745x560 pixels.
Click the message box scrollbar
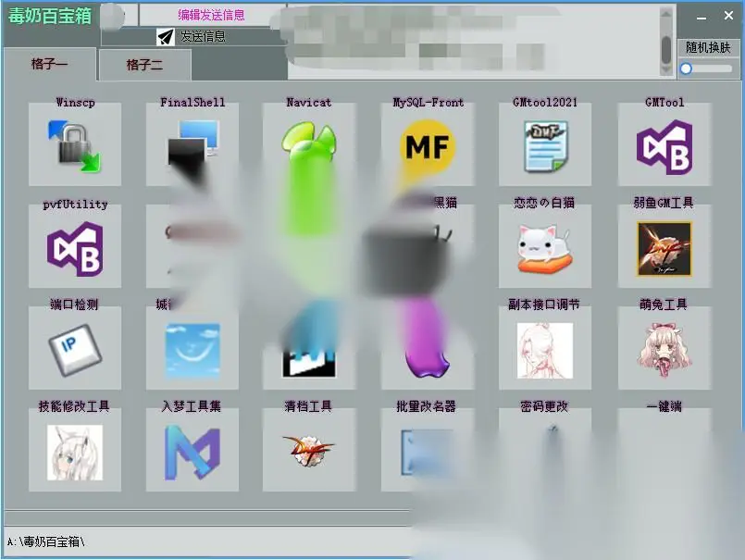point(666,42)
